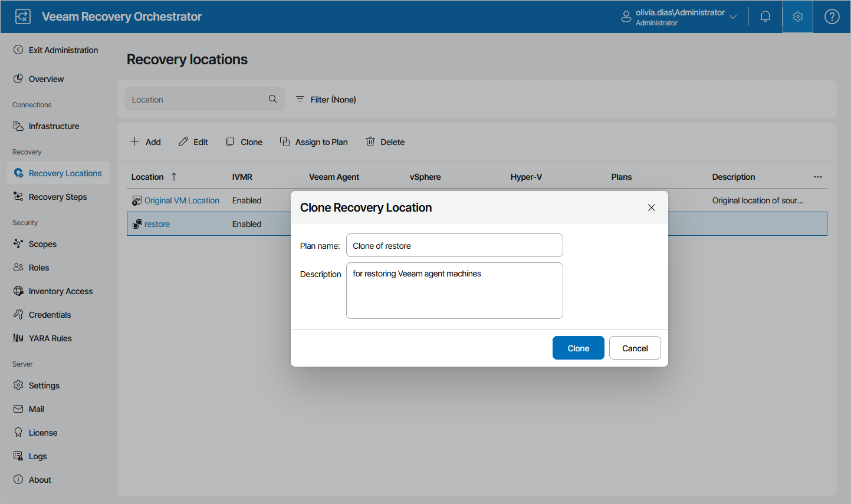Screen dimensions: 851x504
Task: Confirm with the blue Clone button
Action: [x=579, y=348]
